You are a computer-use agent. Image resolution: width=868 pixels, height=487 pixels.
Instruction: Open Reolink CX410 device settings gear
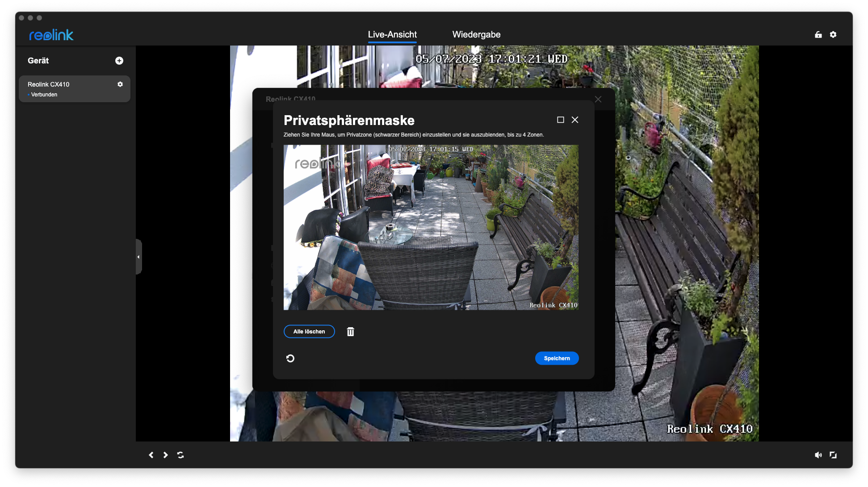[x=120, y=84]
